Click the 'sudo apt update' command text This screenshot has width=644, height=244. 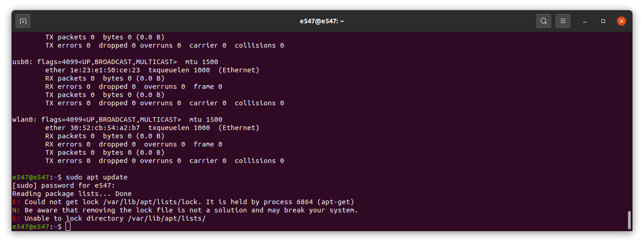tap(97, 177)
